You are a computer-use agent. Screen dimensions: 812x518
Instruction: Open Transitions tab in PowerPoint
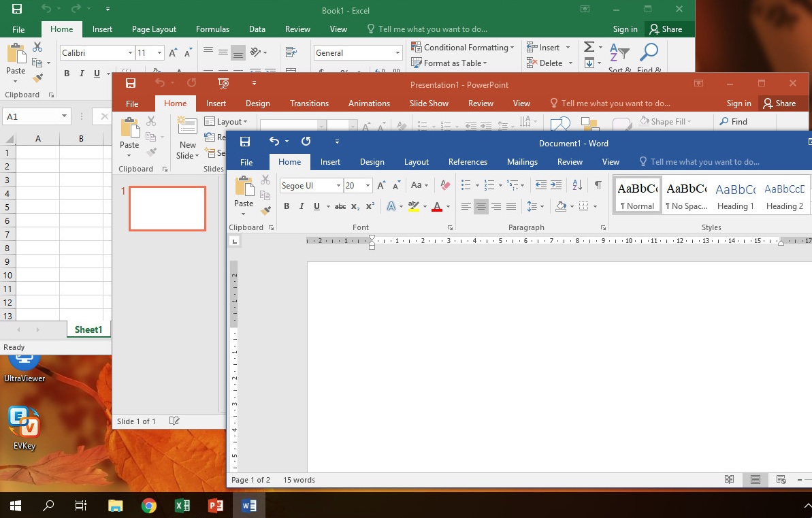point(309,103)
